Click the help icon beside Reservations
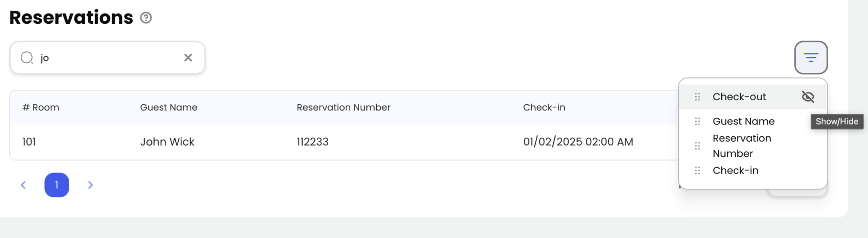868x238 pixels. coord(146,18)
